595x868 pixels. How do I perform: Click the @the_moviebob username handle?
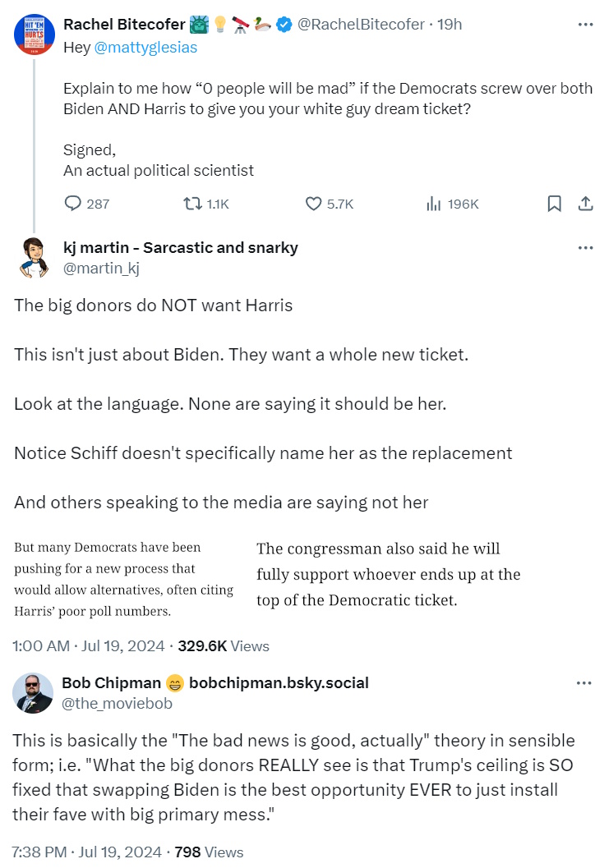click(117, 702)
